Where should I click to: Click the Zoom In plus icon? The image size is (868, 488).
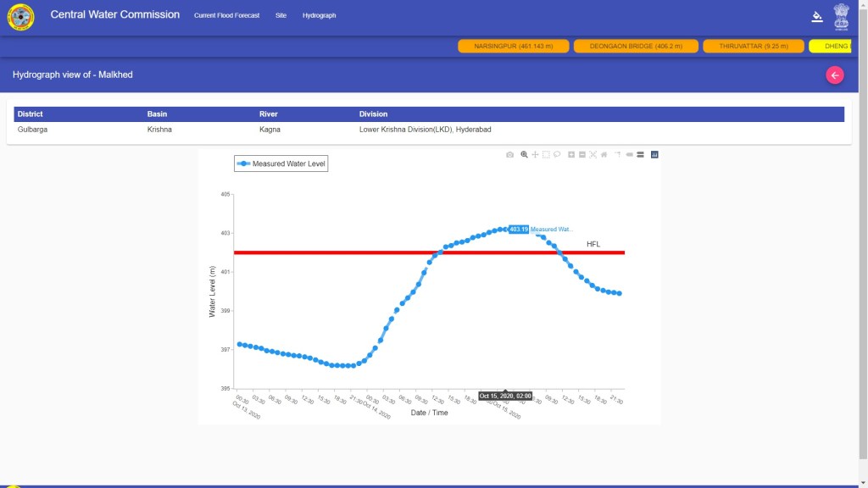pos(571,154)
